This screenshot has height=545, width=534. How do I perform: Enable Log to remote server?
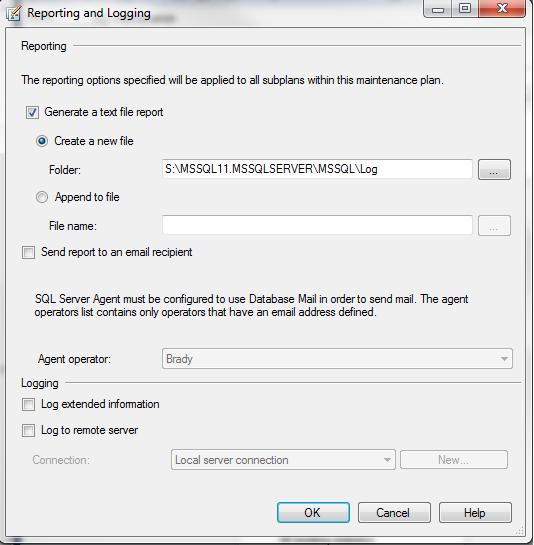pos(29,431)
